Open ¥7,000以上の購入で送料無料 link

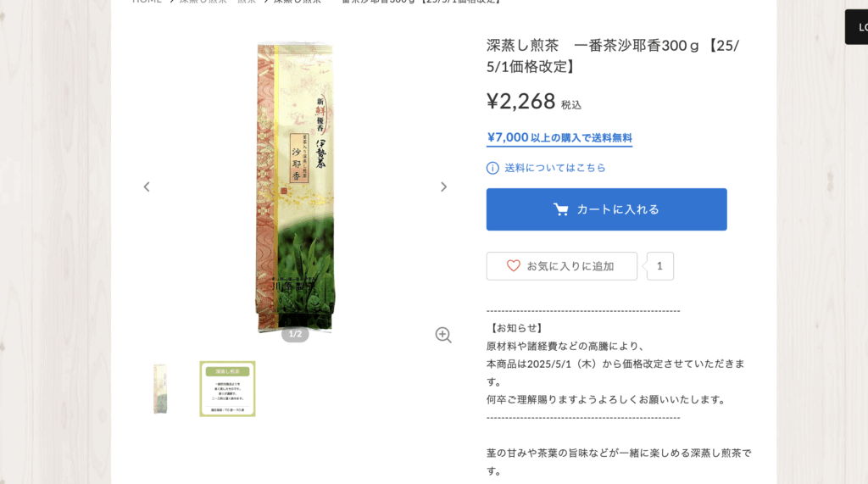tap(559, 137)
